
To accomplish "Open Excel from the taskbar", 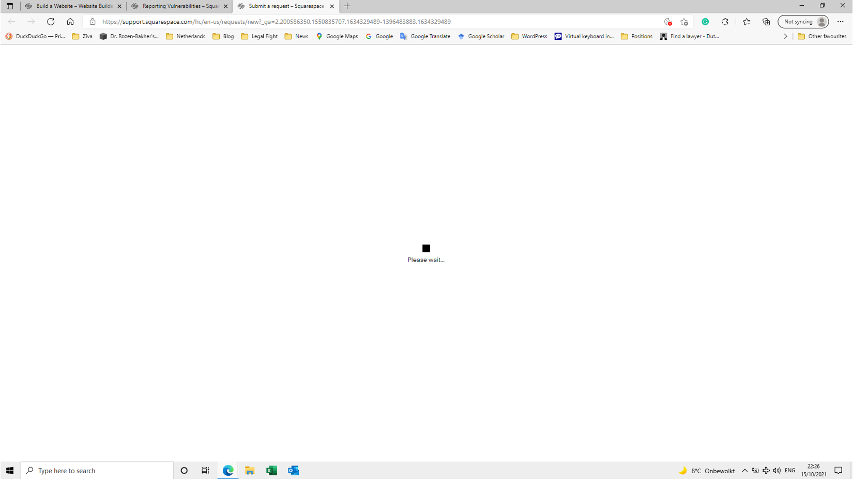I will (x=271, y=470).
